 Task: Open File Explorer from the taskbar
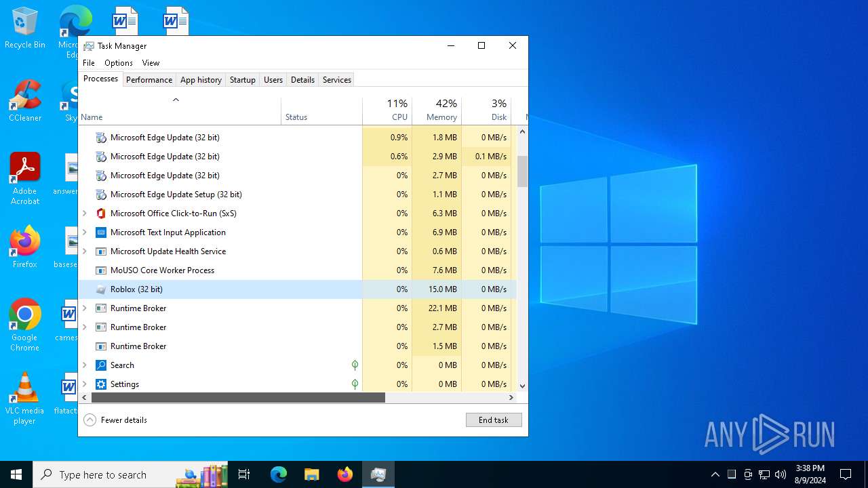point(311,474)
